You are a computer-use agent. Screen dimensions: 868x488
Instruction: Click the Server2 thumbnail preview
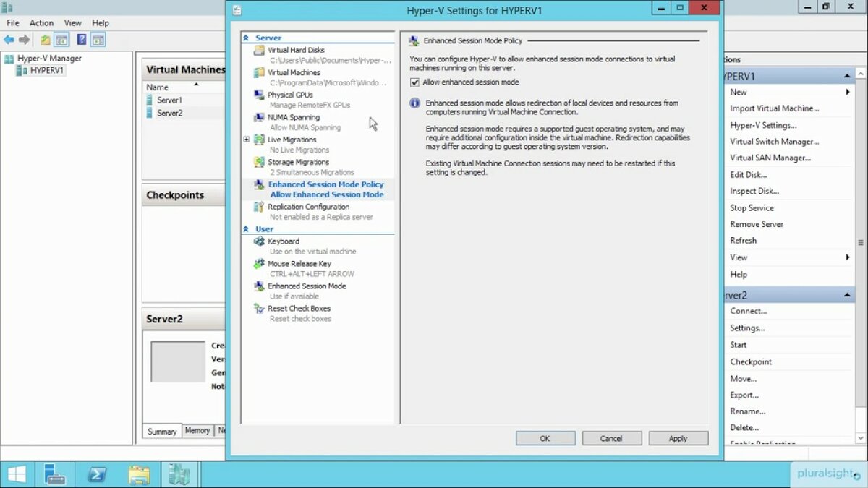coord(178,362)
